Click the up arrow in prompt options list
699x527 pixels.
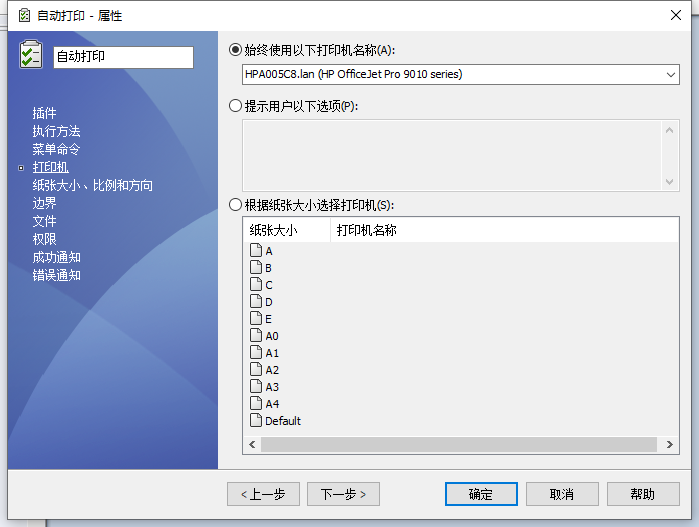(669, 130)
